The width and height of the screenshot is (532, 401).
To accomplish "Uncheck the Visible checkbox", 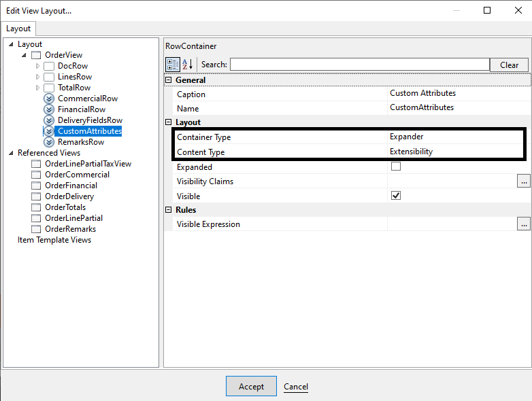I will pyautogui.click(x=396, y=195).
